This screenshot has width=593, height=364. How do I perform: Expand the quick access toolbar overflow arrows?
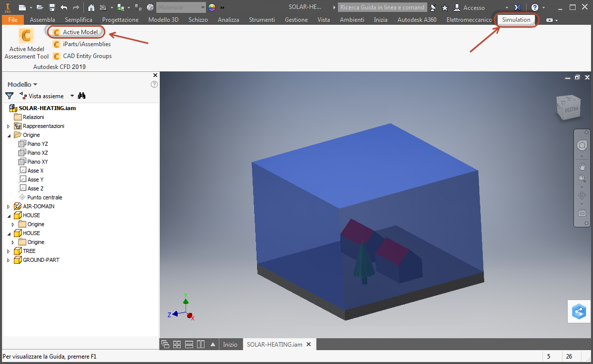[222, 7]
